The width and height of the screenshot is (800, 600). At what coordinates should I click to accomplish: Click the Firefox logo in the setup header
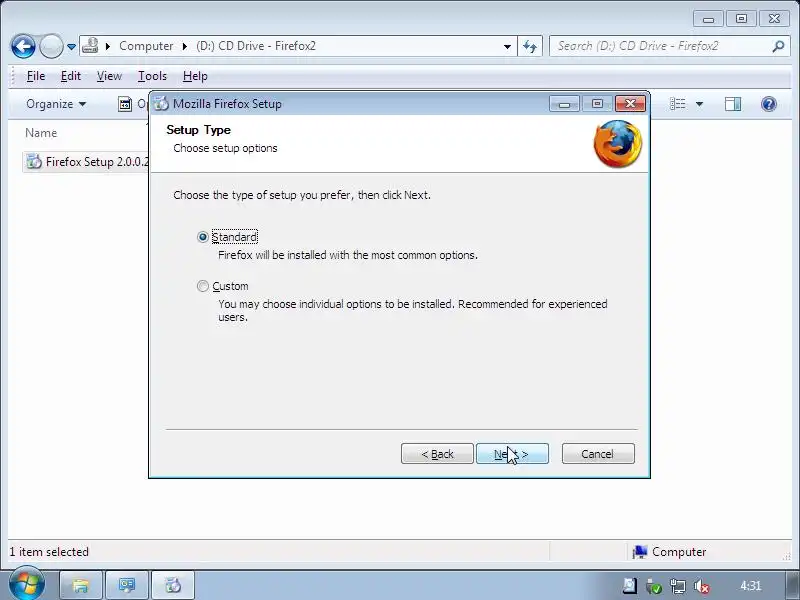click(x=618, y=143)
